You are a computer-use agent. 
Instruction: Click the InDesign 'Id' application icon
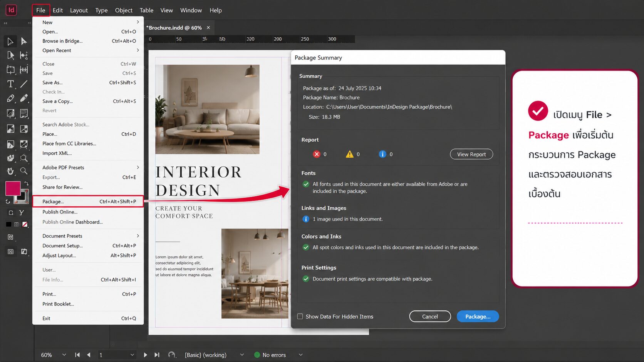click(11, 10)
